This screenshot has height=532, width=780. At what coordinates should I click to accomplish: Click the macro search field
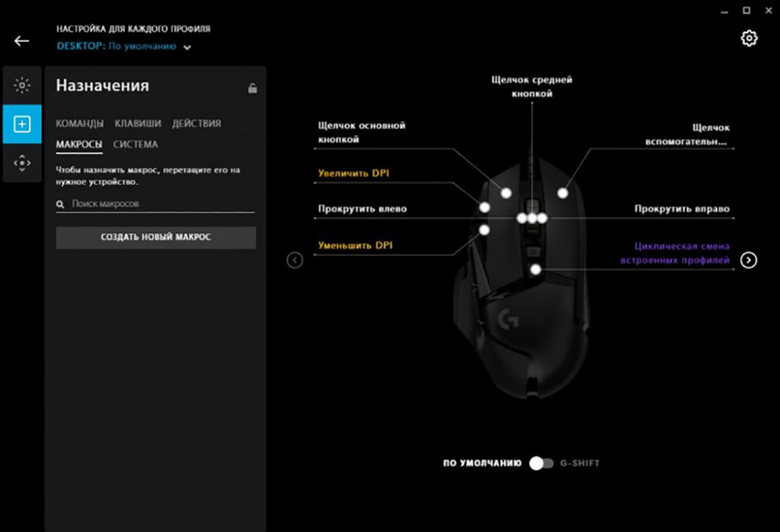[x=160, y=204]
